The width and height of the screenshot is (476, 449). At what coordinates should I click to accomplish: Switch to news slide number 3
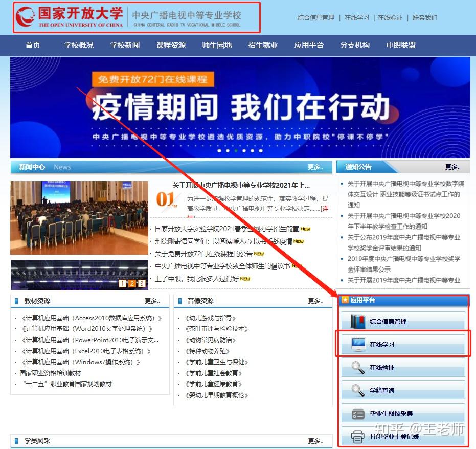coord(142,283)
